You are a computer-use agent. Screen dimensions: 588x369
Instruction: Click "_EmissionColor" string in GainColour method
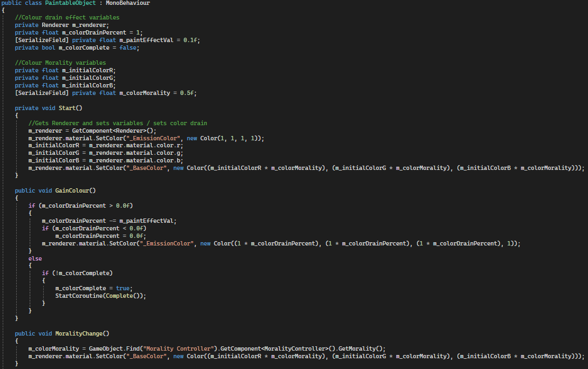tap(166, 243)
